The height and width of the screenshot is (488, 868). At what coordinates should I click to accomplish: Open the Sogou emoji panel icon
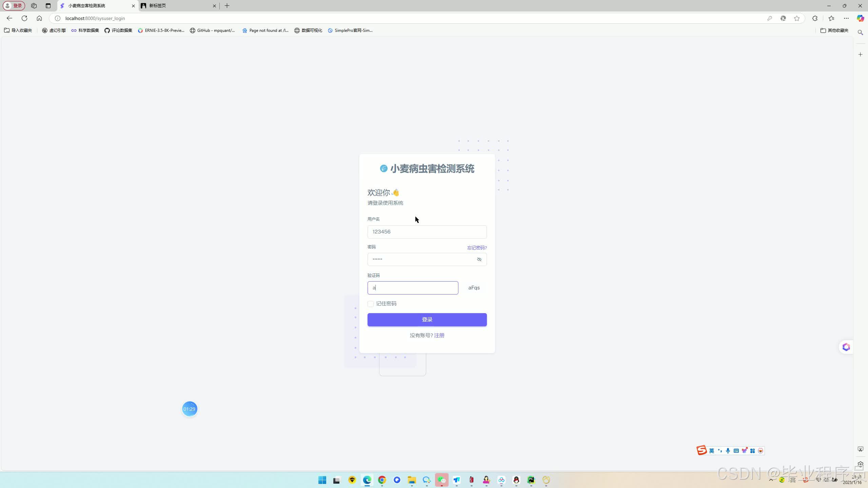point(760,450)
